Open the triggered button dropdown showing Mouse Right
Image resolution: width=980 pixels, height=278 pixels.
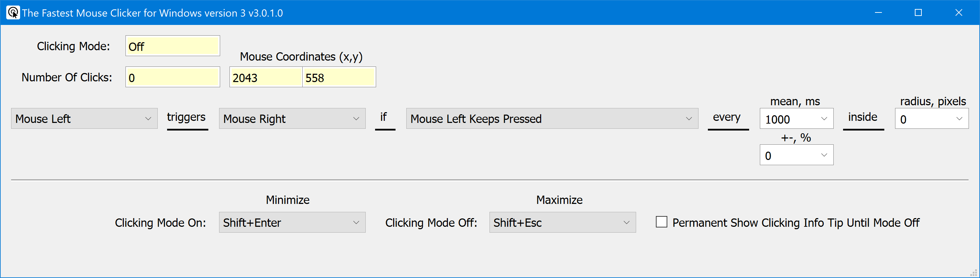292,118
